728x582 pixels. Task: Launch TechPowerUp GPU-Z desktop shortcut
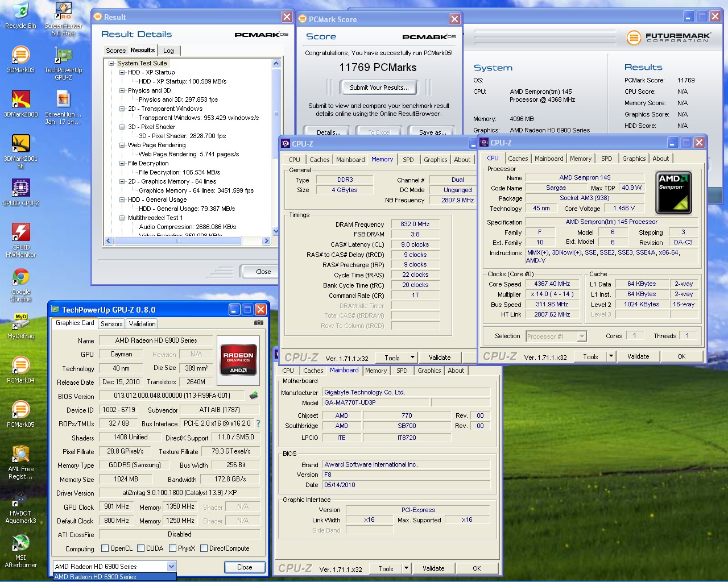point(63,63)
